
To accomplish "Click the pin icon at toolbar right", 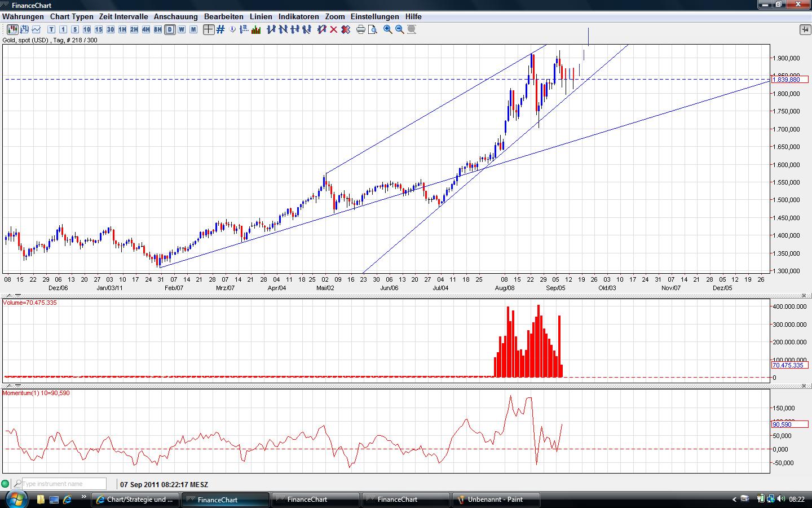I will point(805,29).
